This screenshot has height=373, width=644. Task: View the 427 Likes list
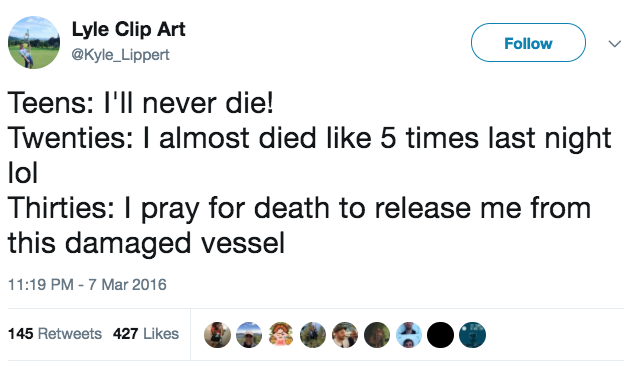point(146,334)
